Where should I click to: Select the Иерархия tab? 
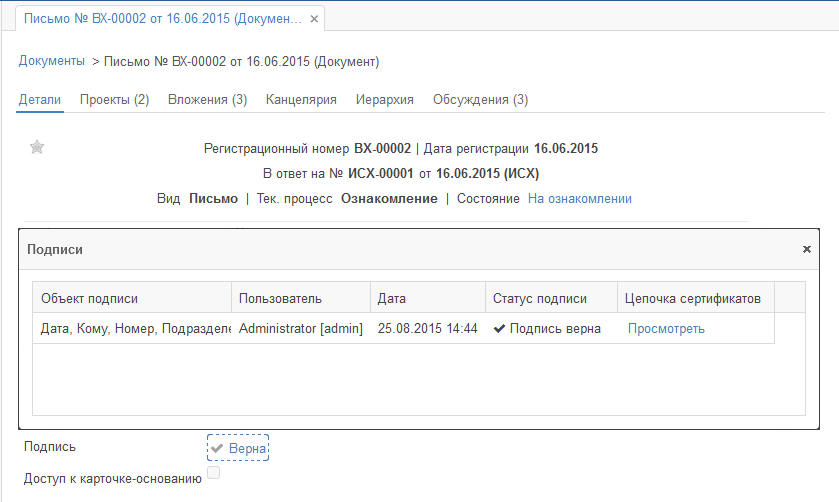point(384,100)
